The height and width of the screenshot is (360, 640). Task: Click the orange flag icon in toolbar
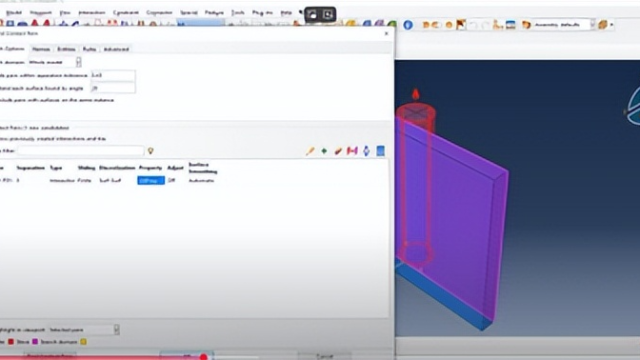(461, 25)
